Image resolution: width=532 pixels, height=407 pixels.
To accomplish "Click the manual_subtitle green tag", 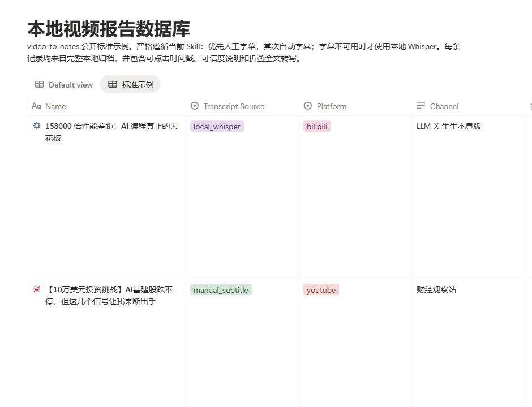I will tap(221, 290).
